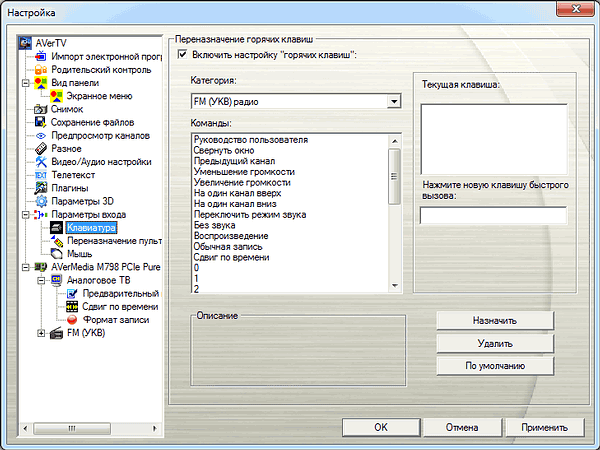Click the commands list scrollbar thumb
The width and height of the screenshot is (600, 450).
394,176
